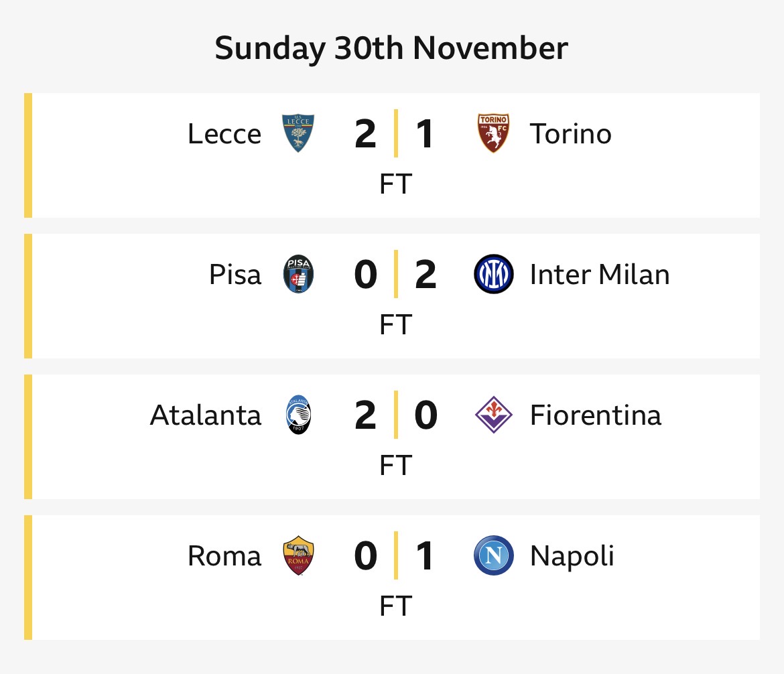Select the Fiorentina team name
Image resolution: width=784 pixels, height=674 pixels.
pos(595,415)
